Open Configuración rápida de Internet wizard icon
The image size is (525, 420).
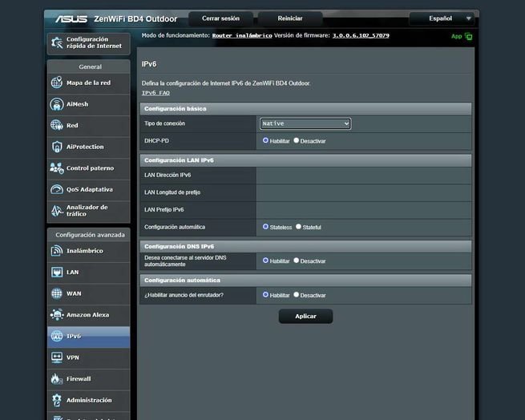pos(56,42)
